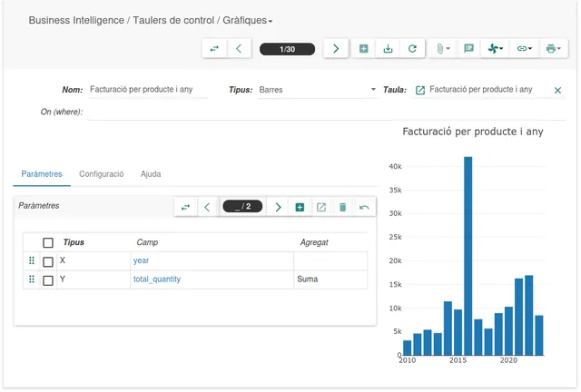
Task: Click the tallest bar in the chart
Action: coord(468,256)
